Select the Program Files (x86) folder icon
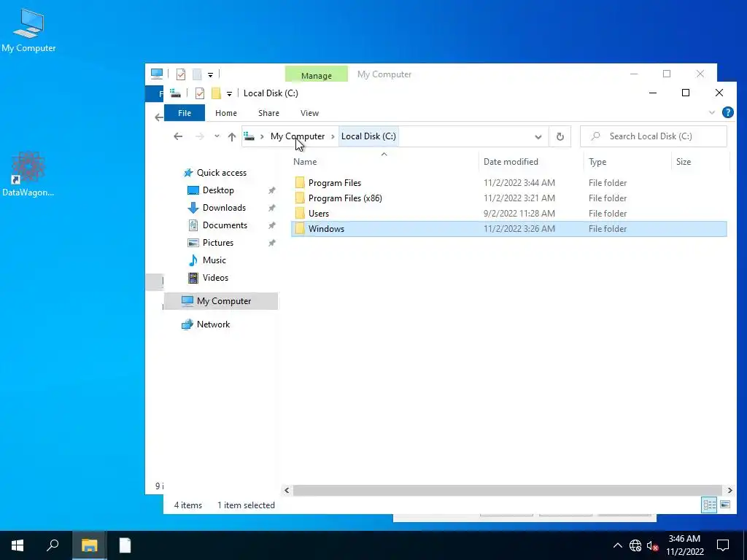Screen dimensions: 747x560 coord(300,198)
